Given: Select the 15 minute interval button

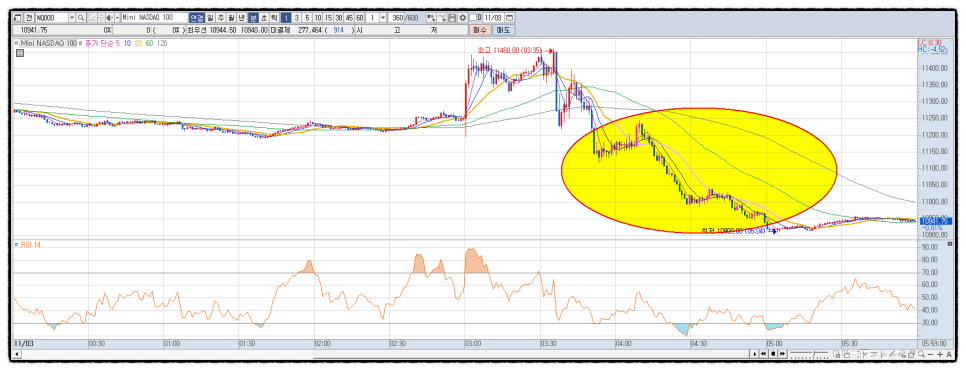Looking at the screenshot, I should pos(328,17).
